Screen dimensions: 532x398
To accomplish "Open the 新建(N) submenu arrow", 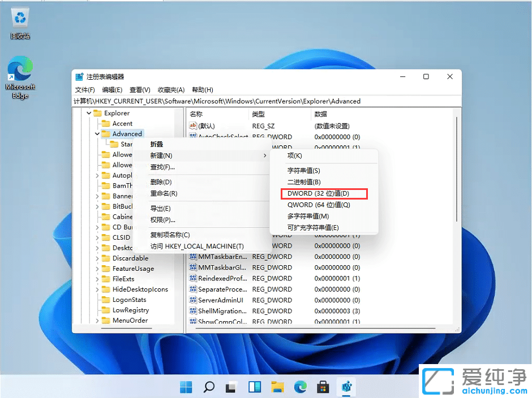I will 264,155.
